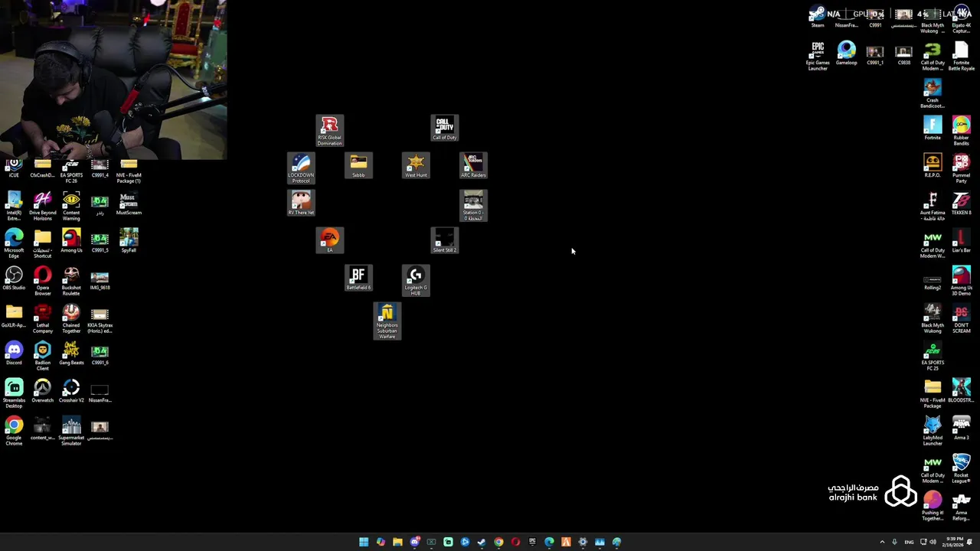This screenshot has height=551, width=980.
Task: Select the Gang Beasts icon
Action: click(71, 353)
